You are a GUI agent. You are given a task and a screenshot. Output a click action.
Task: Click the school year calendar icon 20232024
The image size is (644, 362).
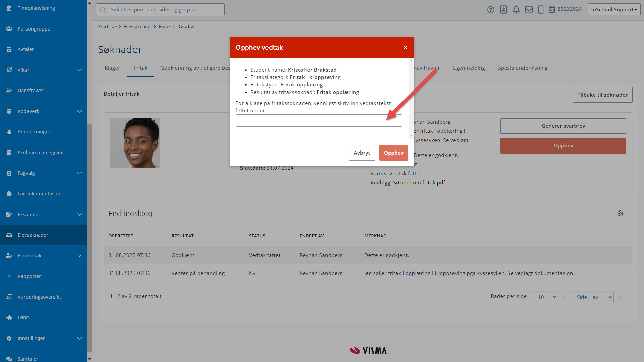pos(552,9)
